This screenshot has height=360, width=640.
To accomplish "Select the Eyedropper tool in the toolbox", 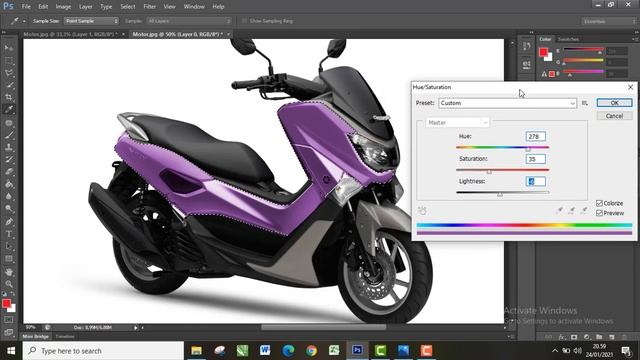I will (9, 109).
